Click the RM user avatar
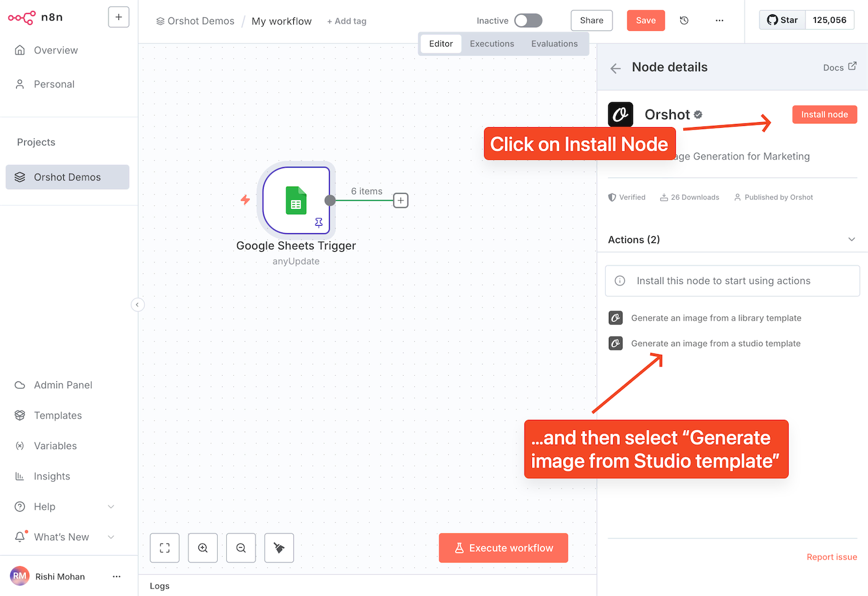 coord(20,576)
